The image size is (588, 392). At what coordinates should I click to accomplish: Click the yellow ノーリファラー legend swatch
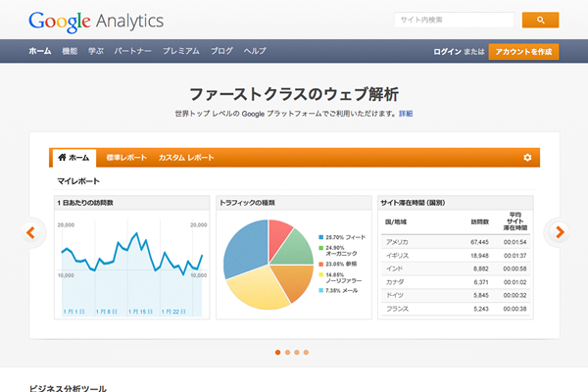[321, 275]
